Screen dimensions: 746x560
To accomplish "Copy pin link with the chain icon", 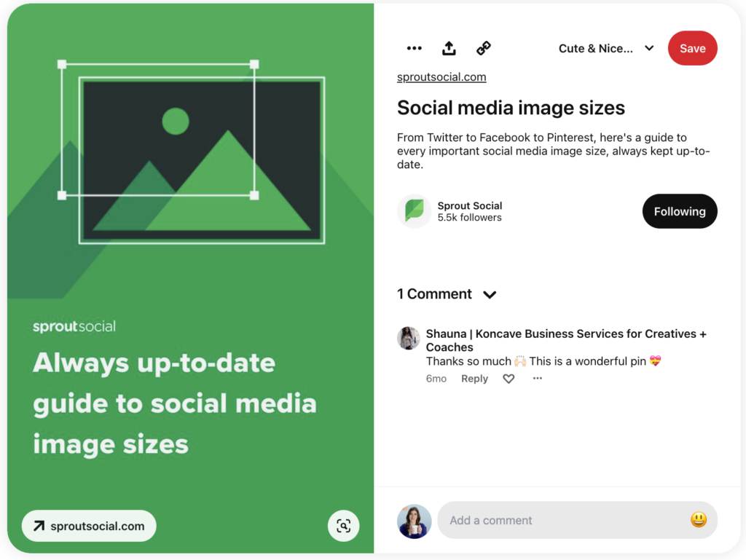I will click(x=484, y=48).
